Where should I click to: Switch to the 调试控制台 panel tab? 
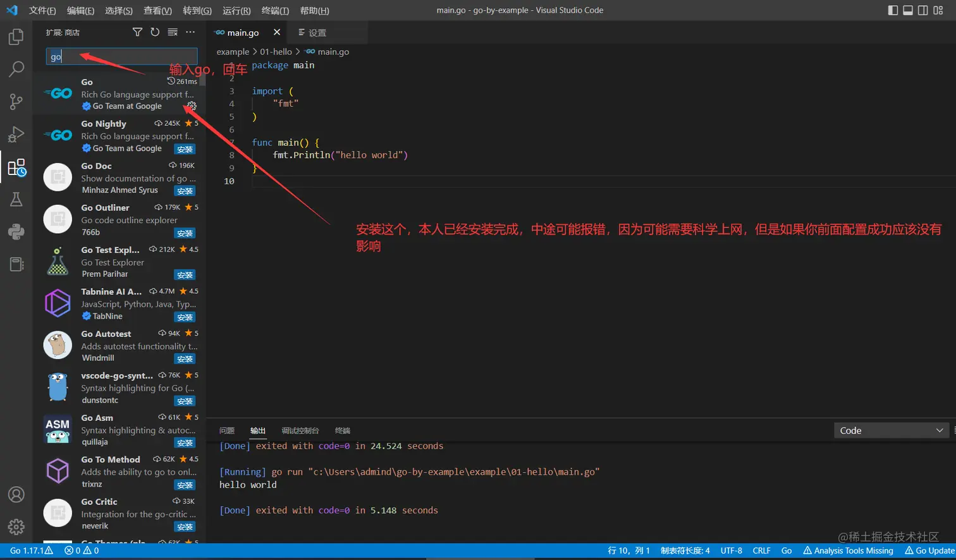point(300,430)
